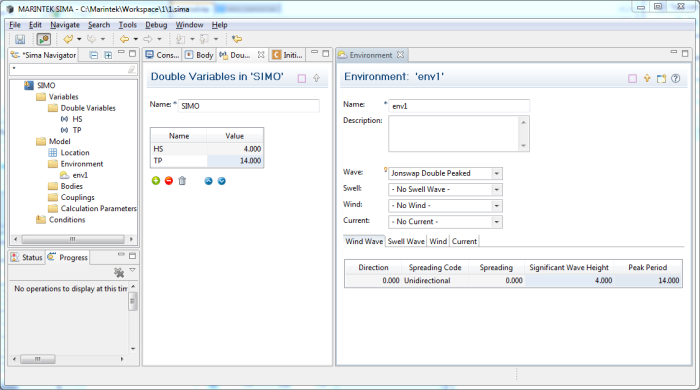The width and height of the screenshot is (700, 390).
Task: Click Expand All icon in Sima Navigator
Action: 108,55
